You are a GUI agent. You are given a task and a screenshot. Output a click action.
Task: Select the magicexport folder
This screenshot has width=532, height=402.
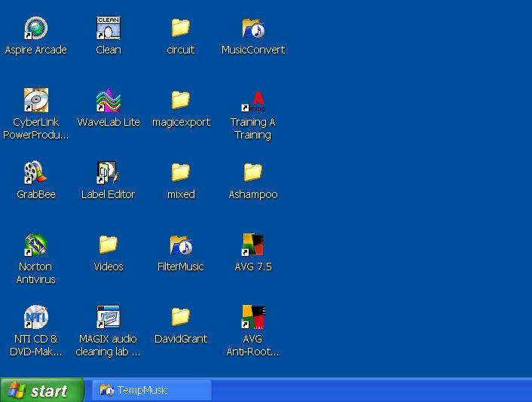coord(181,101)
